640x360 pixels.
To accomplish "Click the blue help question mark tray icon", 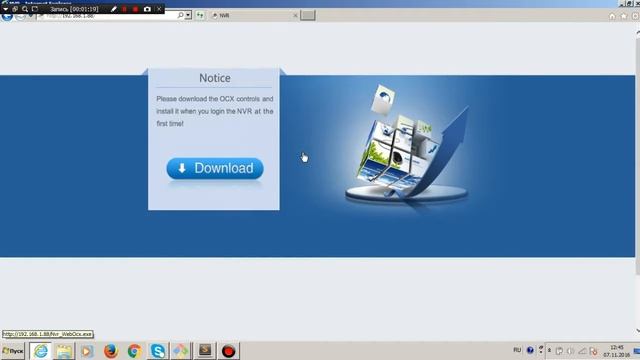I will pos(530,350).
